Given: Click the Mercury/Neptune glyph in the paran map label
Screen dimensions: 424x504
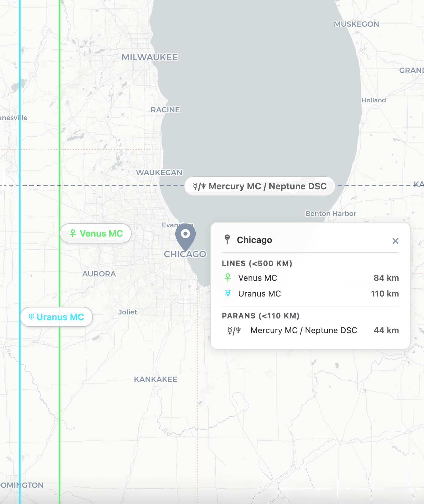Looking at the screenshot, I should pos(200,186).
